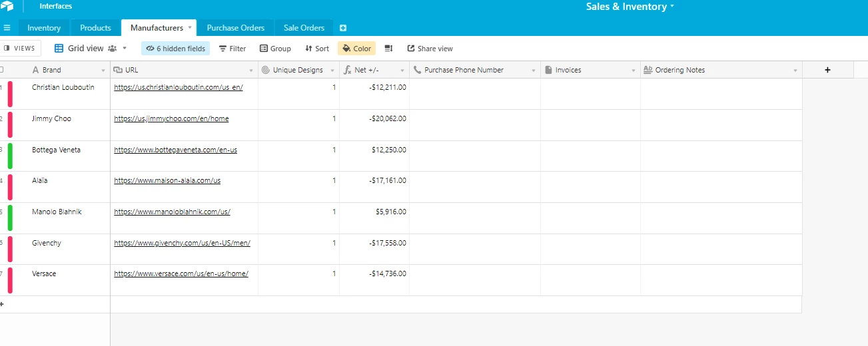The height and width of the screenshot is (346, 868).
Task: Toggle the select-all rows checkbox
Action: click(x=2, y=69)
